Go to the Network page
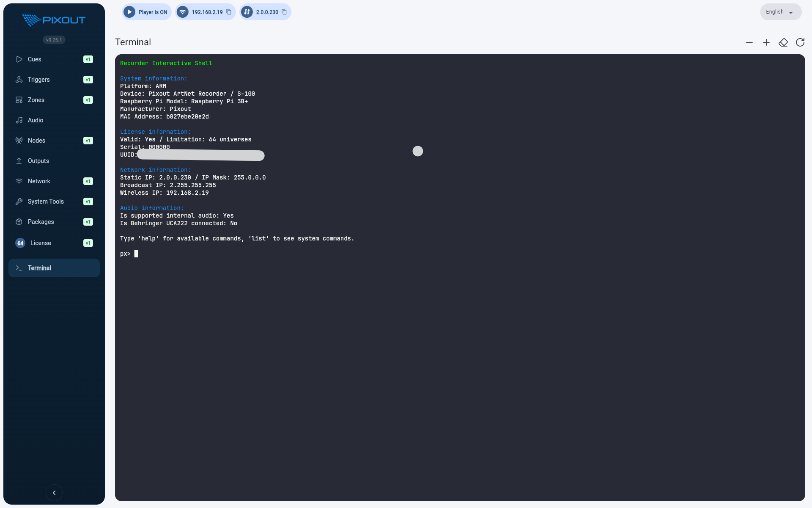The image size is (812, 508). pos(54,181)
